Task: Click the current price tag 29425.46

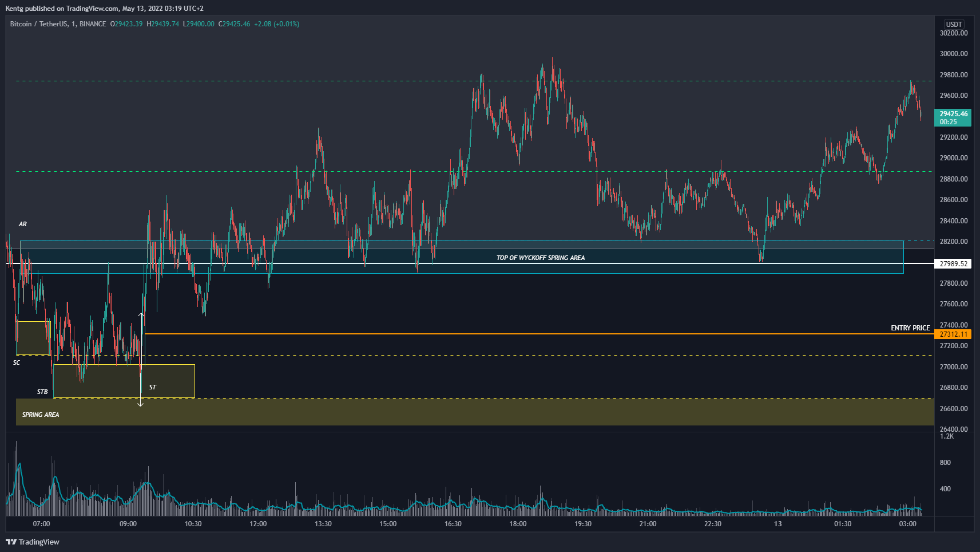Action: [x=953, y=117]
